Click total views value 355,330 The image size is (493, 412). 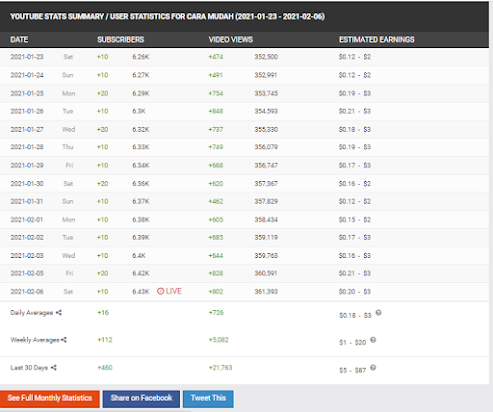tap(266, 129)
